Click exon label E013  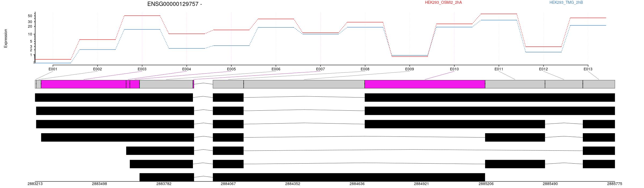pyautogui.click(x=588, y=69)
